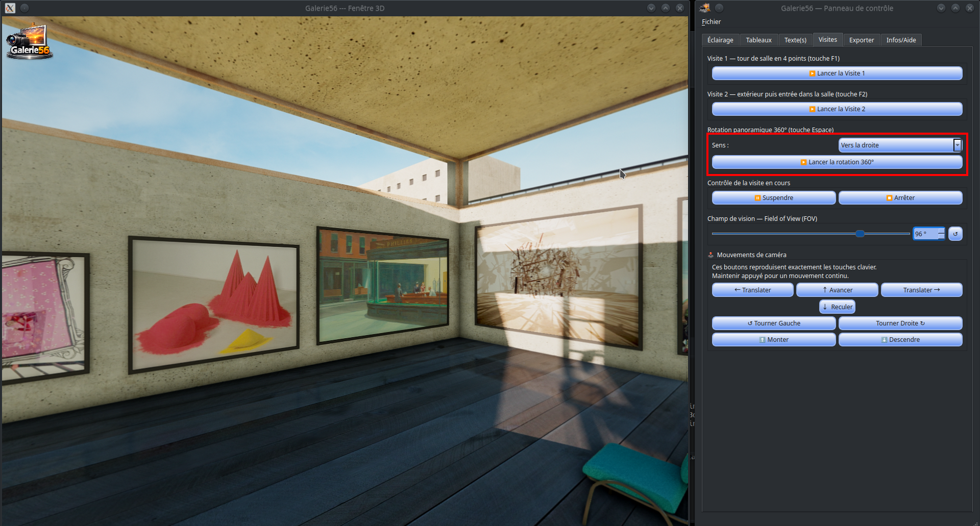
Task: Click the Avancer camera button
Action: pyautogui.click(x=837, y=290)
